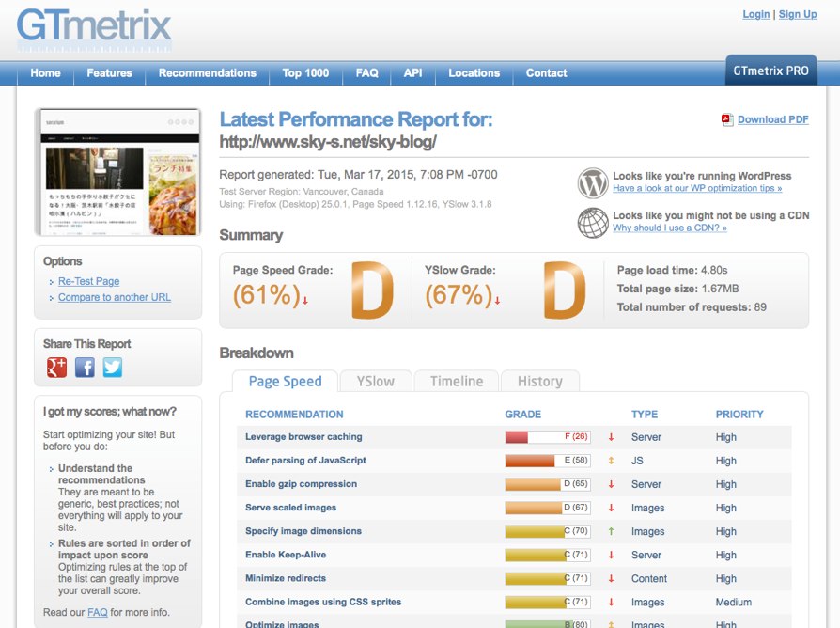Click the E (58) grade bar
This screenshot has height=628, width=840.
548,461
